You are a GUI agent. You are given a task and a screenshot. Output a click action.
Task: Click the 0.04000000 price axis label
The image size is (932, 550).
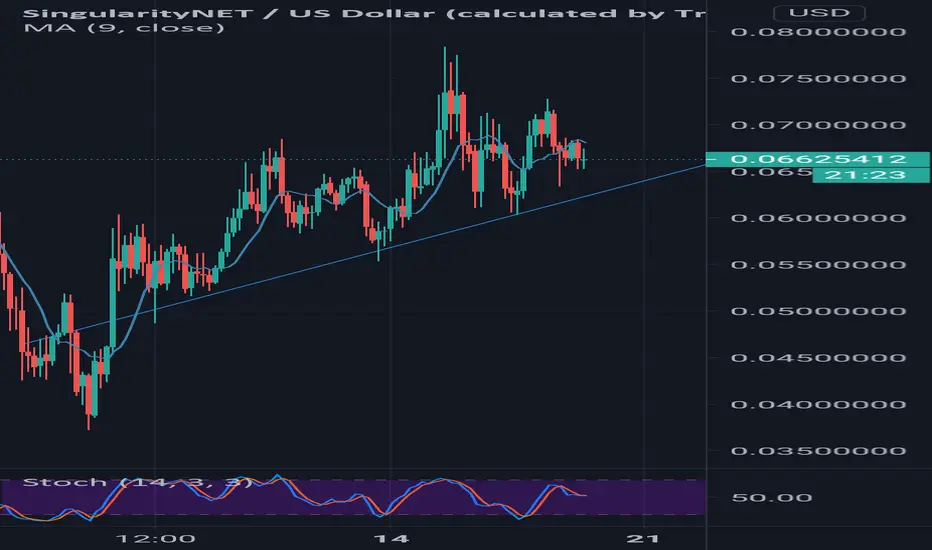tap(818, 404)
